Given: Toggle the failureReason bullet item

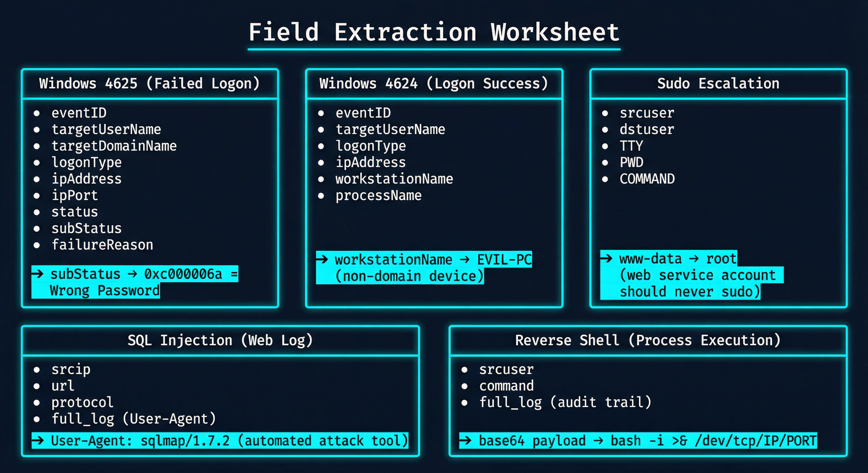Looking at the screenshot, I should (x=102, y=245).
